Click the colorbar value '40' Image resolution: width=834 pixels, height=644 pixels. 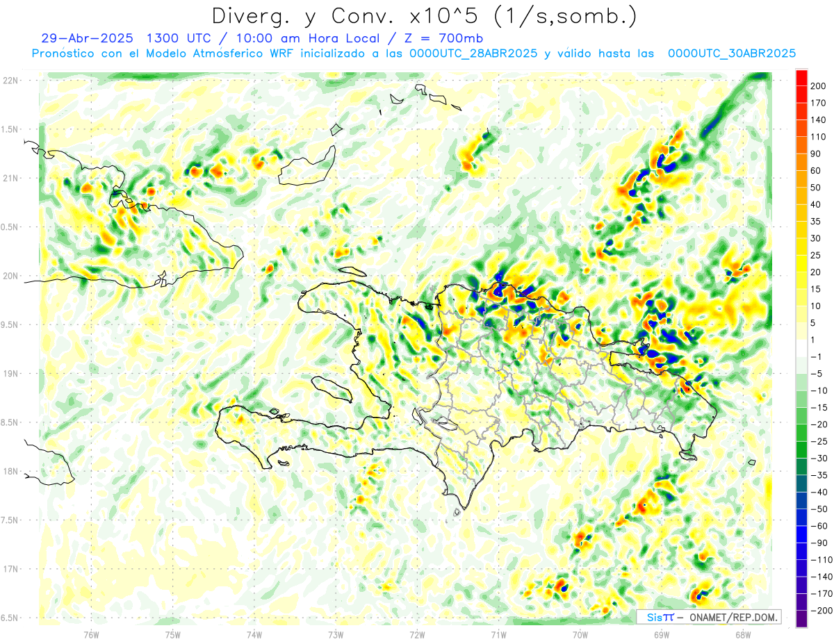817,204
